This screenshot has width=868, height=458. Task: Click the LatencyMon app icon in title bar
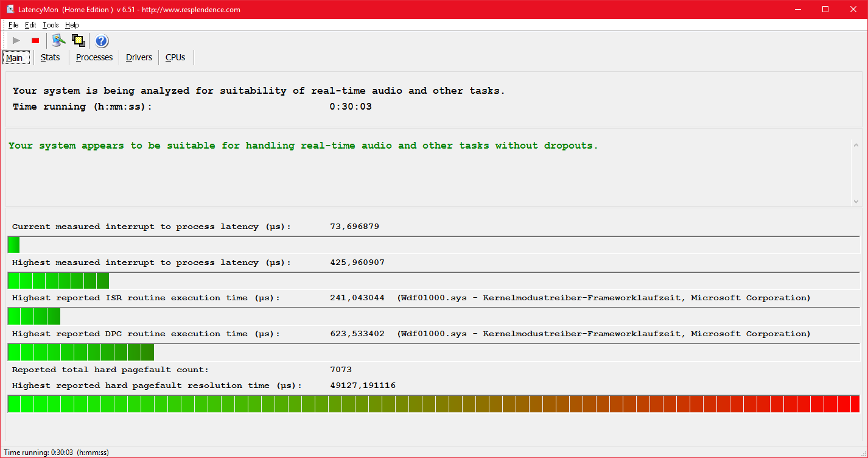[x=10, y=9]
